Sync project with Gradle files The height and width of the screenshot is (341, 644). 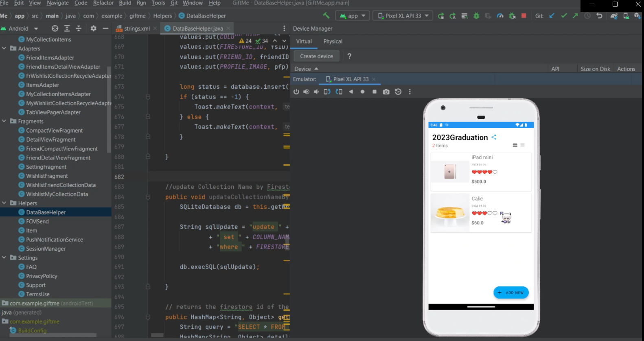[614, 16]
